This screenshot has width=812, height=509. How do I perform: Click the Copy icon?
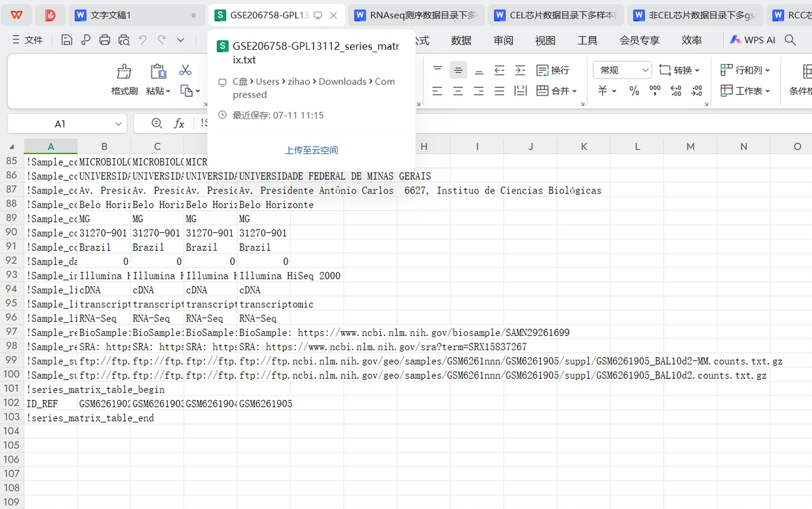click(187, 91)
